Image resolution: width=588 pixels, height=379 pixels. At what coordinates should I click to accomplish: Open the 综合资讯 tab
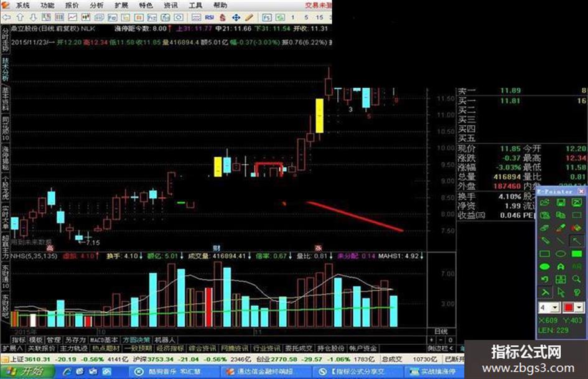[202, 349]
